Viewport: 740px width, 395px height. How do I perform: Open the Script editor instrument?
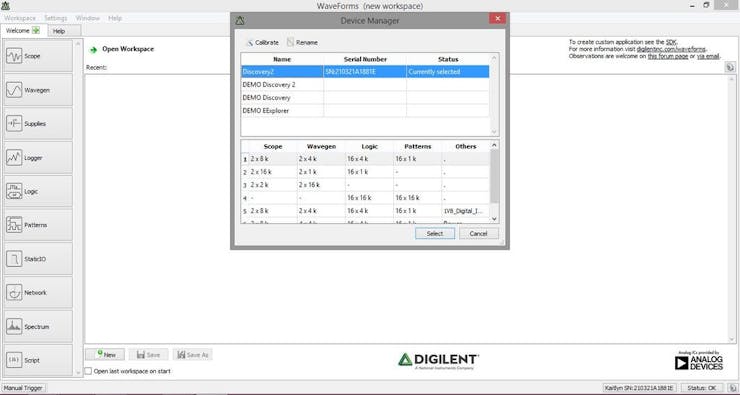(x=38, y=360)
